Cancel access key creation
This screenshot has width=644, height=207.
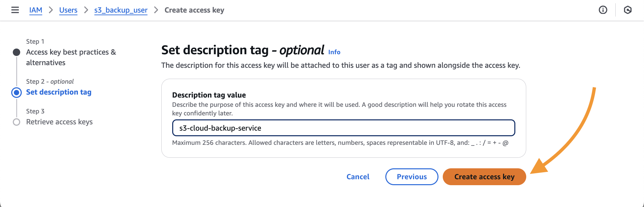pos(358,177)
